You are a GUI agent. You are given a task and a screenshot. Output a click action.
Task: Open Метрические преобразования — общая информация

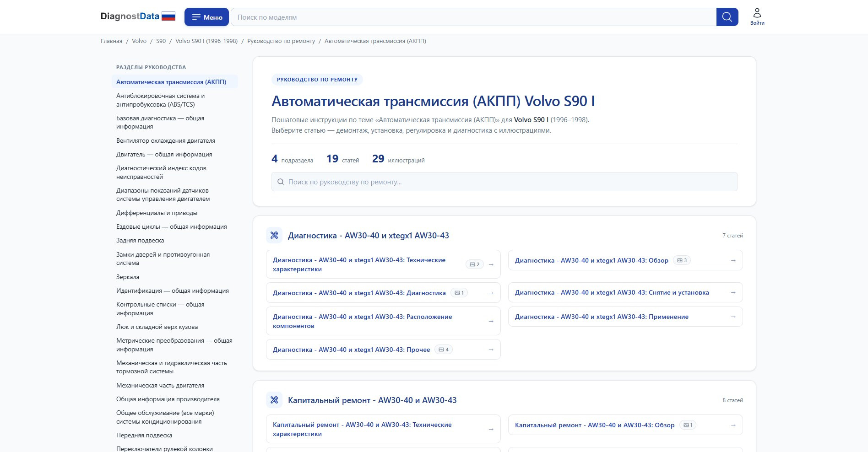click(174, 344)
